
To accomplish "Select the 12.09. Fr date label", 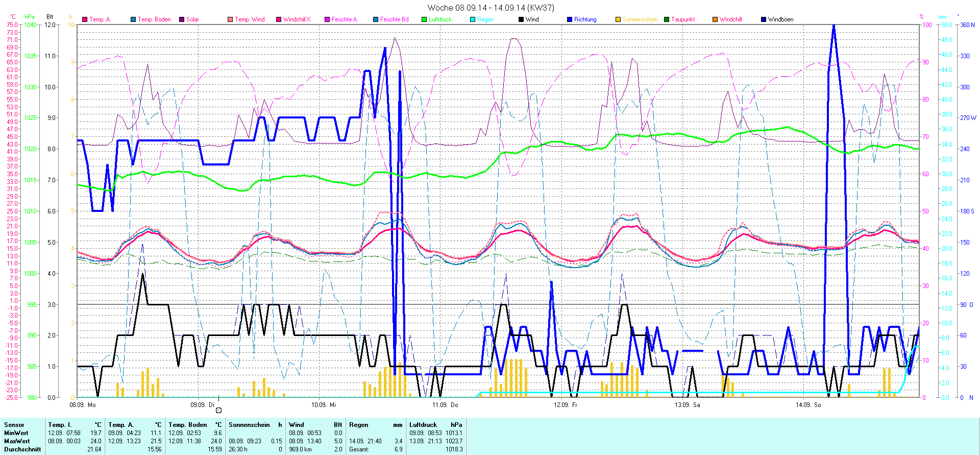I will tap(566, 405).
